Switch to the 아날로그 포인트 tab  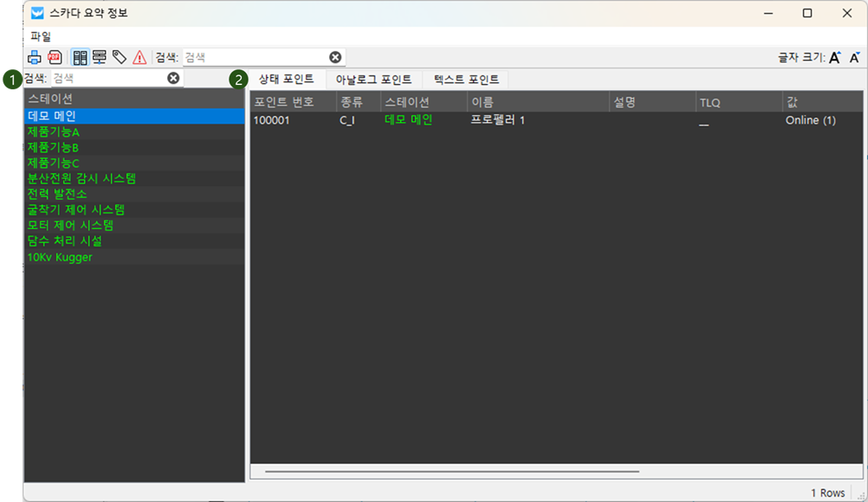pos(373,80)
